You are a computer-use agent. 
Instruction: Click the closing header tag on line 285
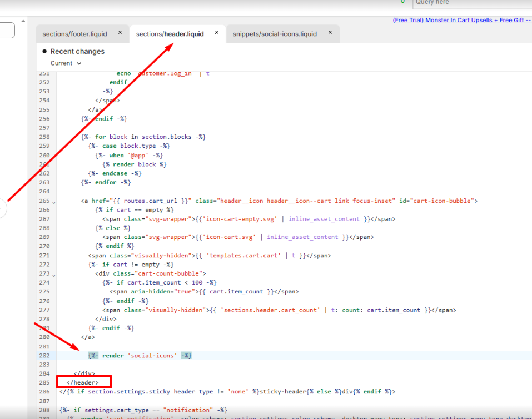point(82,382)
